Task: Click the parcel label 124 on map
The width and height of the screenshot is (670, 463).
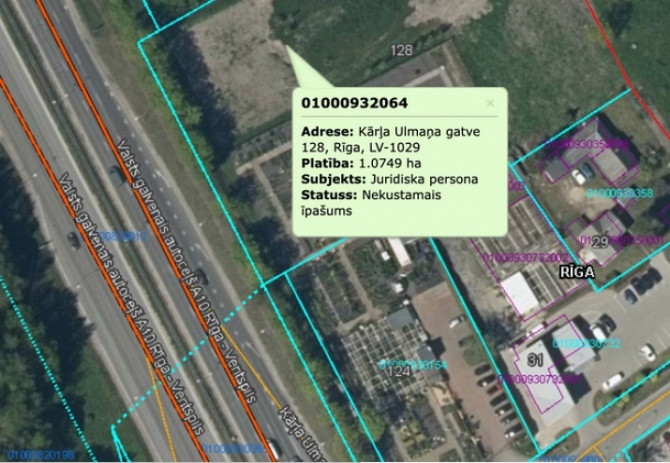Action: click(399, 371)
